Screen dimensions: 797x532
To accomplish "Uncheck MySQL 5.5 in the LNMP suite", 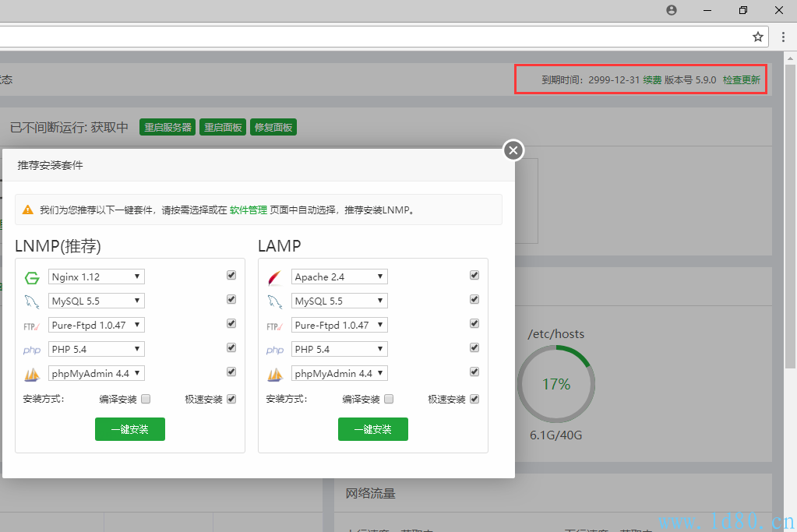I will pos(231,299).
